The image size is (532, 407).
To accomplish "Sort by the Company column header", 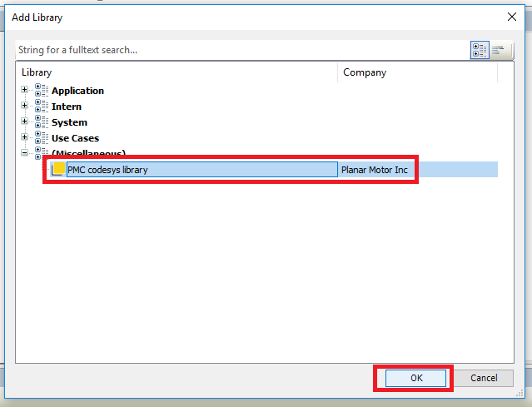I will click(x=416, y=72).
